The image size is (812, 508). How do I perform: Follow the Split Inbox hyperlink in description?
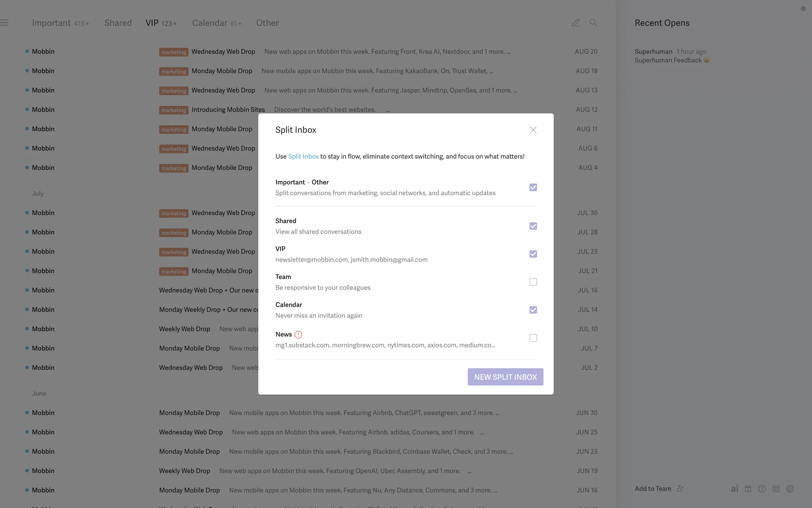303,156
